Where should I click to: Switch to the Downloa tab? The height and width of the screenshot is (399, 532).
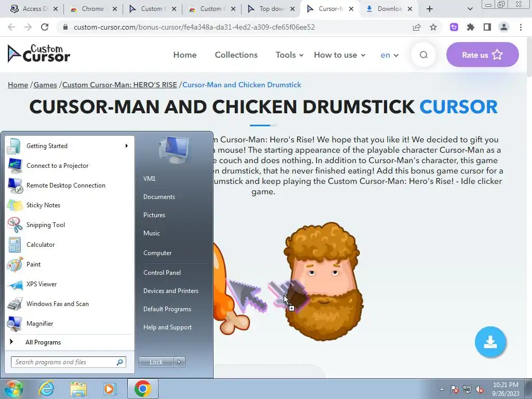click(389, 9)
